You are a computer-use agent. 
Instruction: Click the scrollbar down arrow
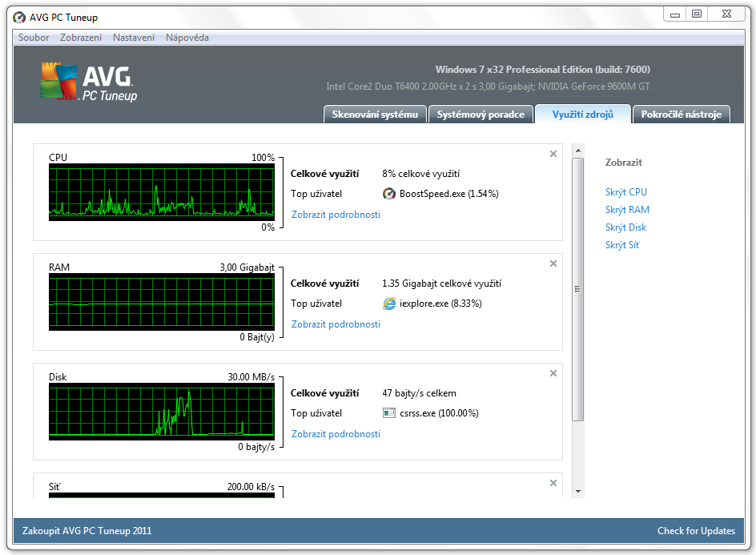pyautogui.click(x=578, y=492)
